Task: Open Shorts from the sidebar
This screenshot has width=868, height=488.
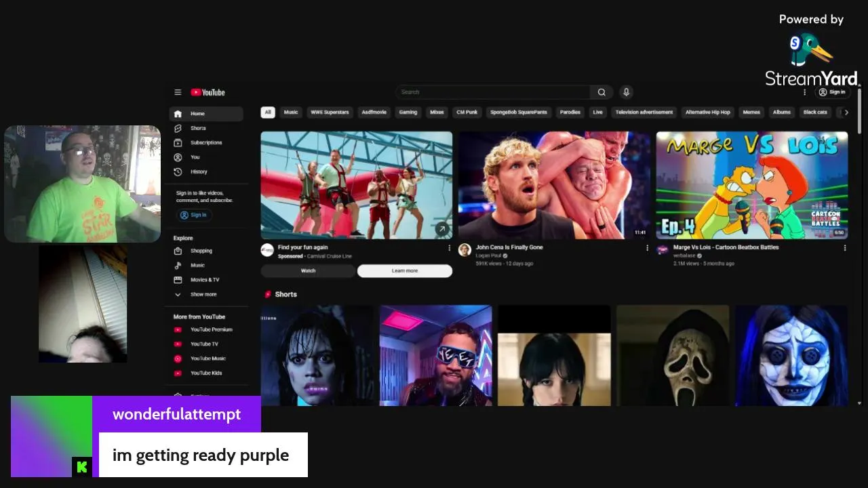Action: coord(206,128)
